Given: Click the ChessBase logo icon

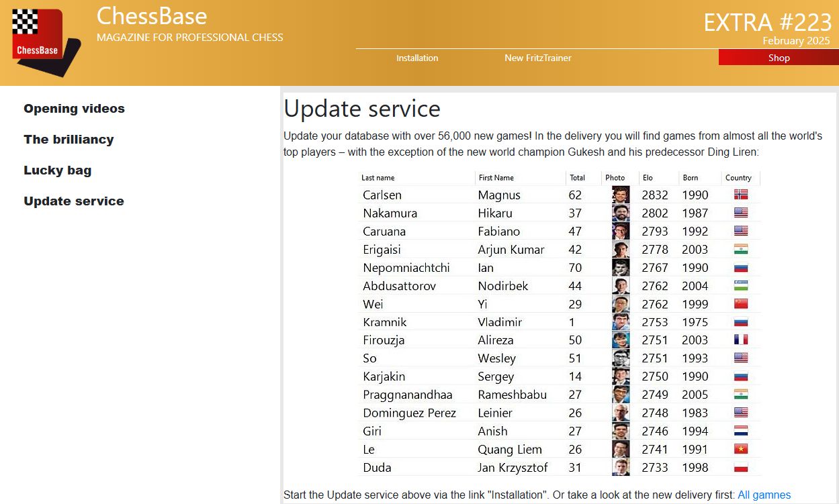Looking at the screenshot, I should click(x=44, y=42).
